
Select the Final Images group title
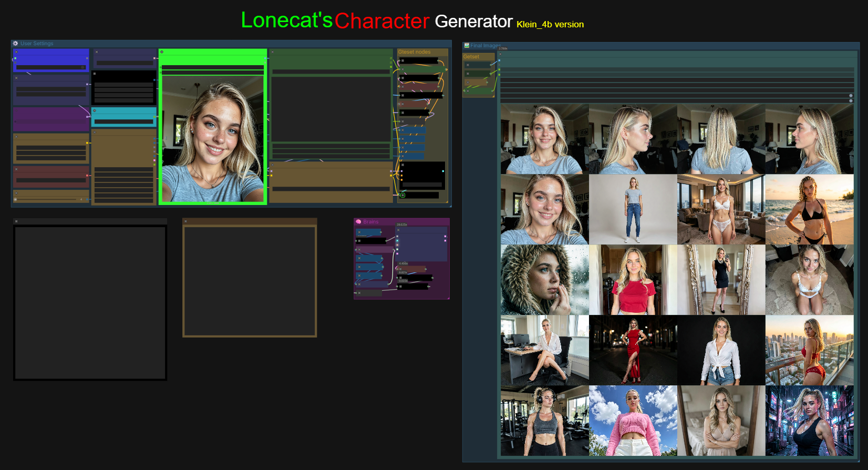[485, 46]
